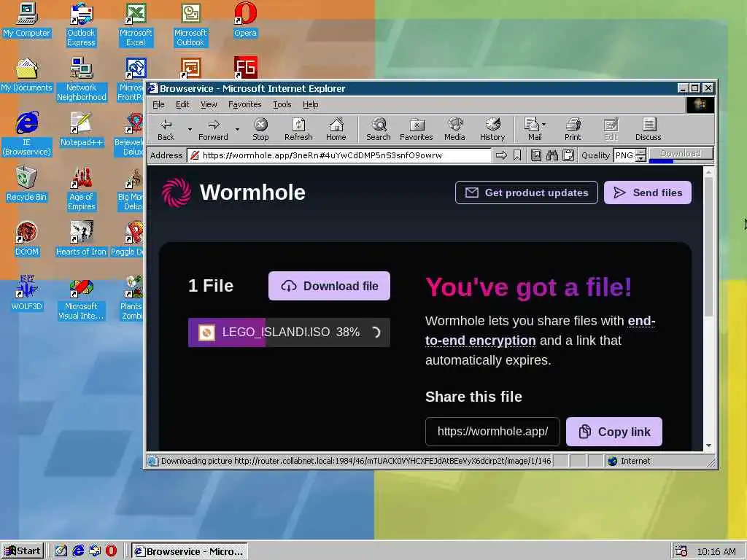
Task: Go back with the Back toolbar button
Action: point(166,130)
